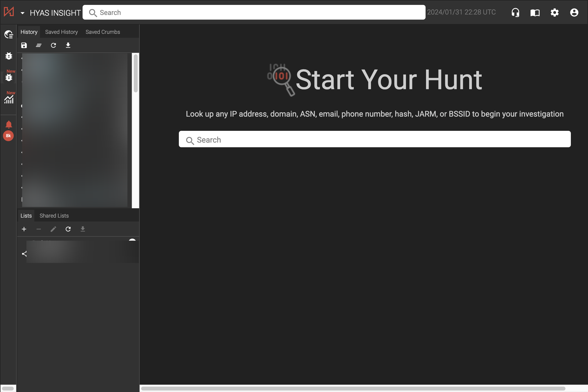Image resolution: width=588 pixels, height=392 pixels.
Task: Download history entries
Action: (68, 45)
